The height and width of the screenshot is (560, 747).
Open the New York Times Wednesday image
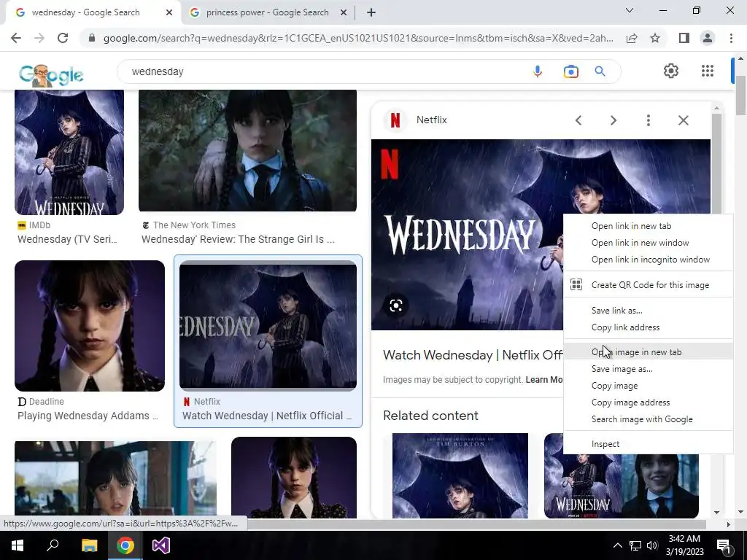coord(247,150)
